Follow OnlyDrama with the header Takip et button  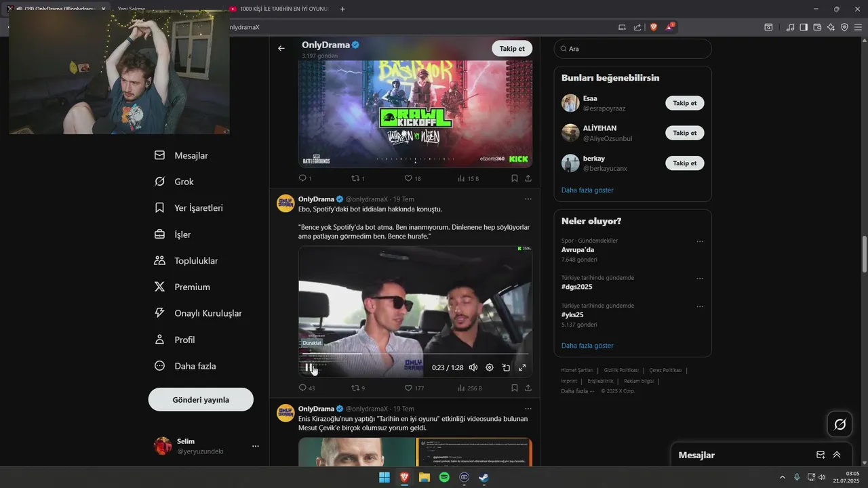tap(512, 48)
